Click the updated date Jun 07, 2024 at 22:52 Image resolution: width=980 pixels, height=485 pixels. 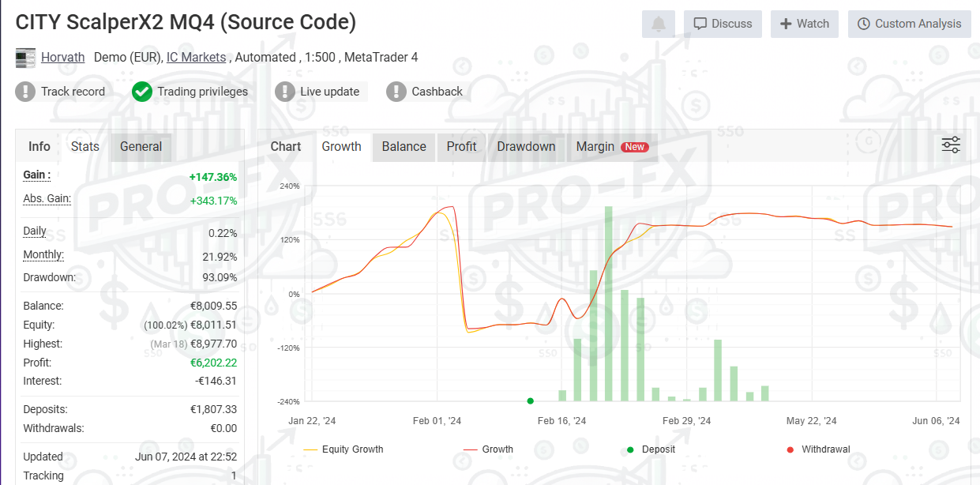pos(186,457)
